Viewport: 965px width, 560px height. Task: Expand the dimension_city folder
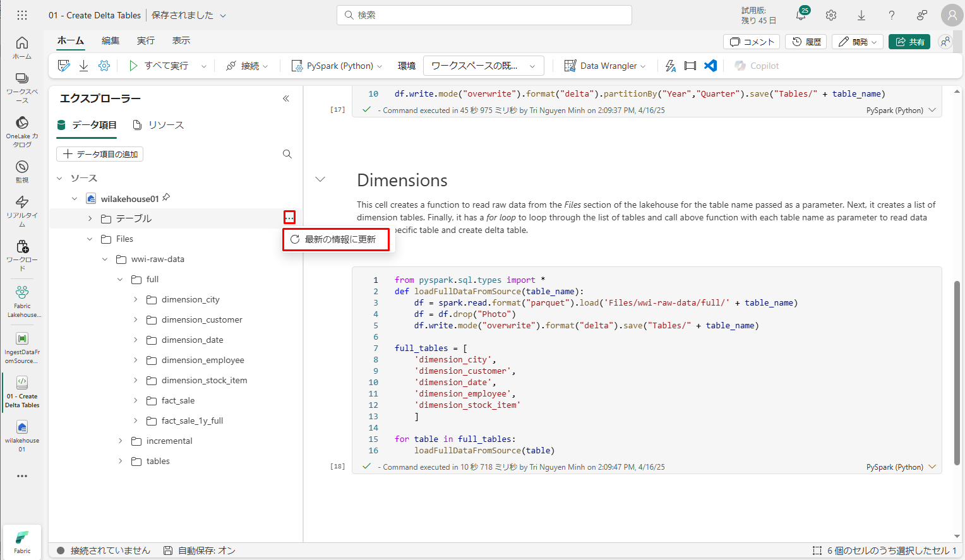(135, 300)
